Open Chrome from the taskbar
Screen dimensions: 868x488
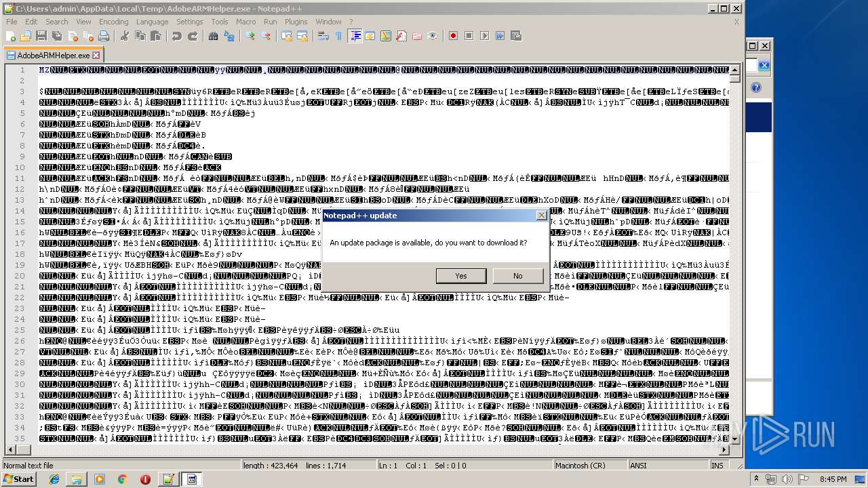[122, 479]
